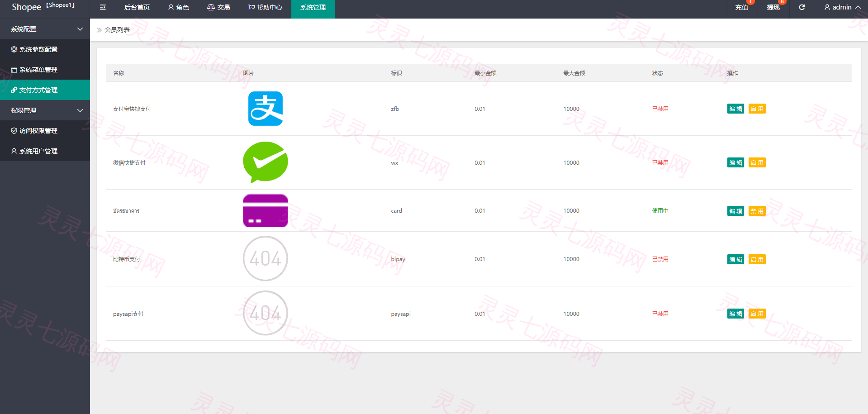The image size is (868, 414).
Task: Edit the 微信快捷支付 row
Action: 735,162
